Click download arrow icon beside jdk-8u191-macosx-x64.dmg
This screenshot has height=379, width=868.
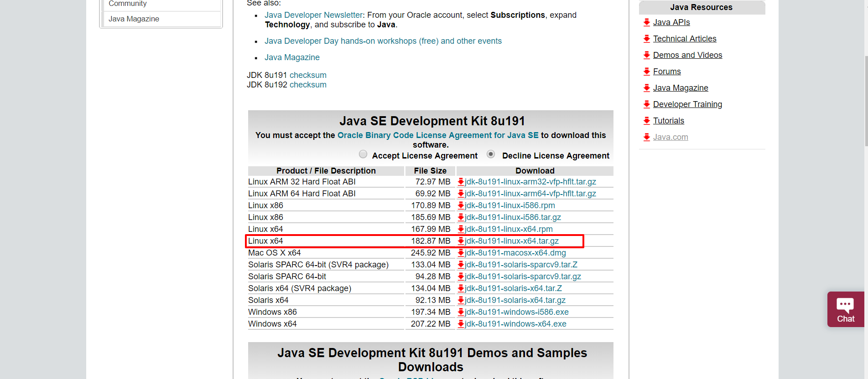461,253
